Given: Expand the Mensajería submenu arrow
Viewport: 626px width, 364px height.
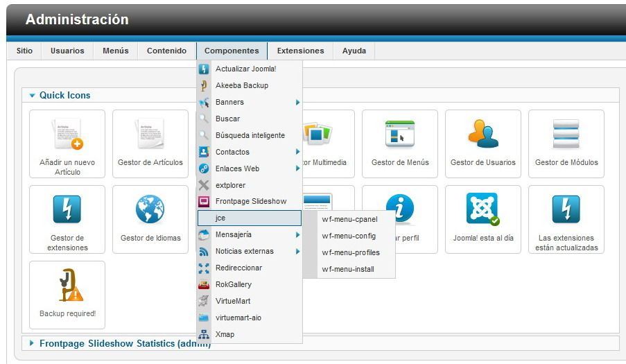Looking at the screenshot, I should (297, 234).
